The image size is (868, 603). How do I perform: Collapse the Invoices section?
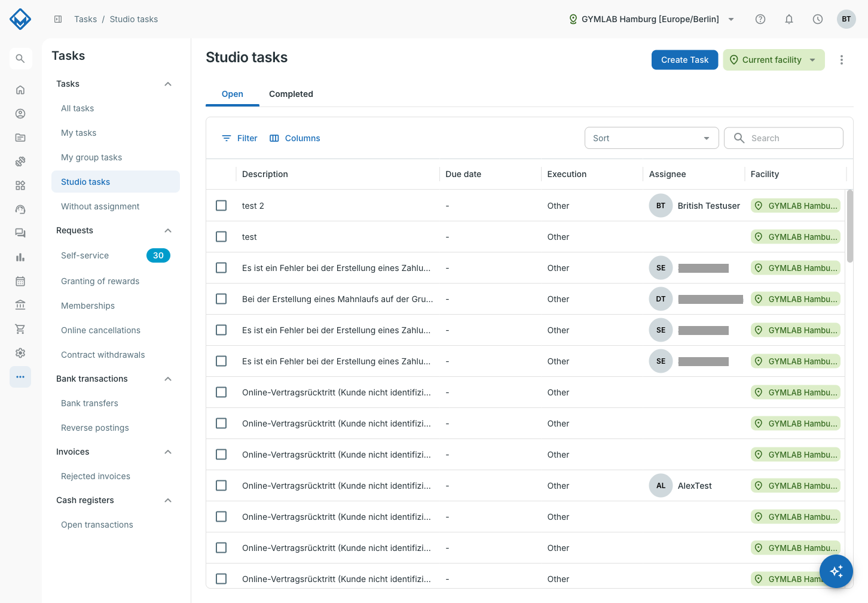pyautogui.click(x=168, y=452)
